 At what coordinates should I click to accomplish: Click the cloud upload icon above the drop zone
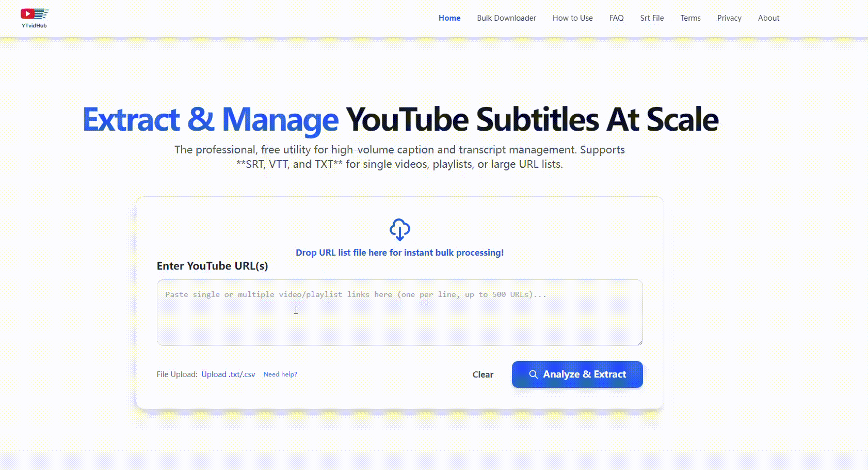[400, 230]
